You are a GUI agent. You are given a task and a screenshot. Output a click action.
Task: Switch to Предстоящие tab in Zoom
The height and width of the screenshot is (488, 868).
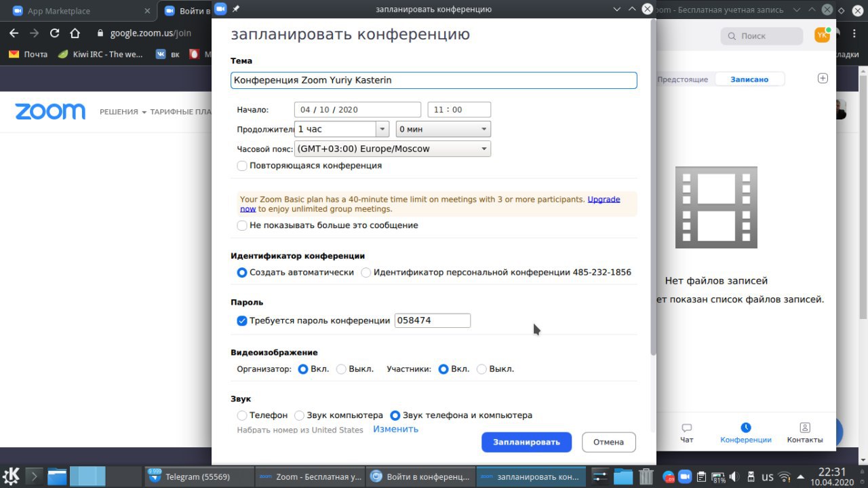(682, 79)
